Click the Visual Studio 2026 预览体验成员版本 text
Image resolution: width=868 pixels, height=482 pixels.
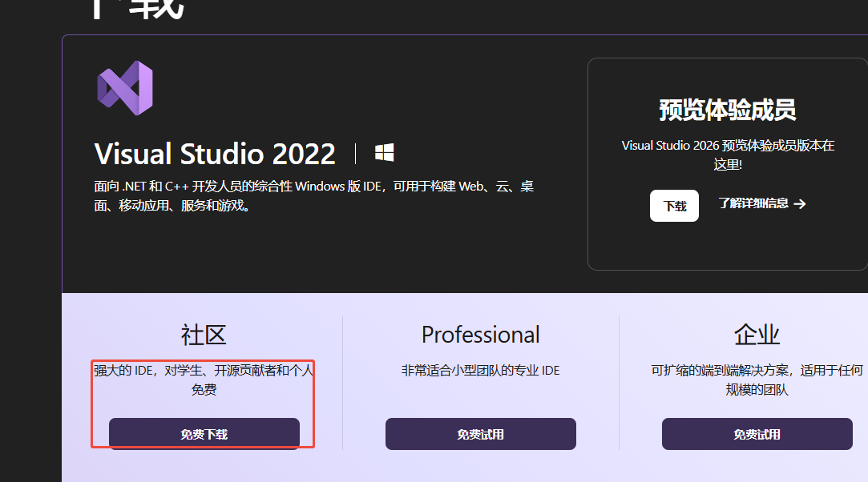728,155
